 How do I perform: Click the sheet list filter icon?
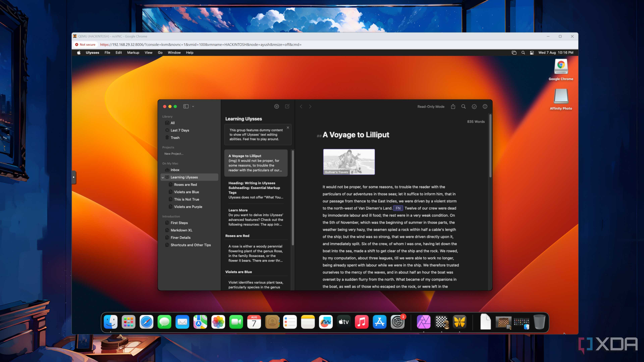click(277, 106)
